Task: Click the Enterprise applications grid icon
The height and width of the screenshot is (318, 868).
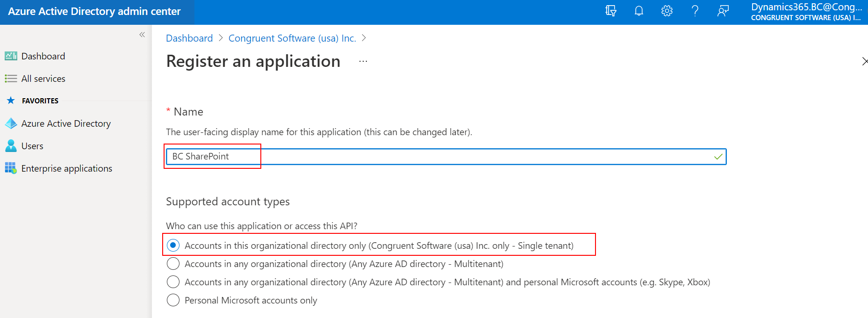Action: coord(11,168)
